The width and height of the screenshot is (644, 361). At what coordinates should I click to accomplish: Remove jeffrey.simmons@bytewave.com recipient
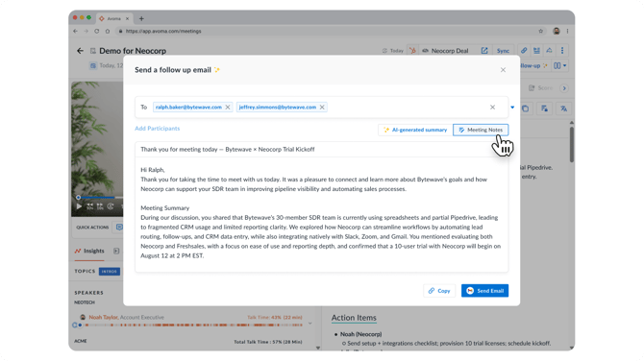(322, 108)
